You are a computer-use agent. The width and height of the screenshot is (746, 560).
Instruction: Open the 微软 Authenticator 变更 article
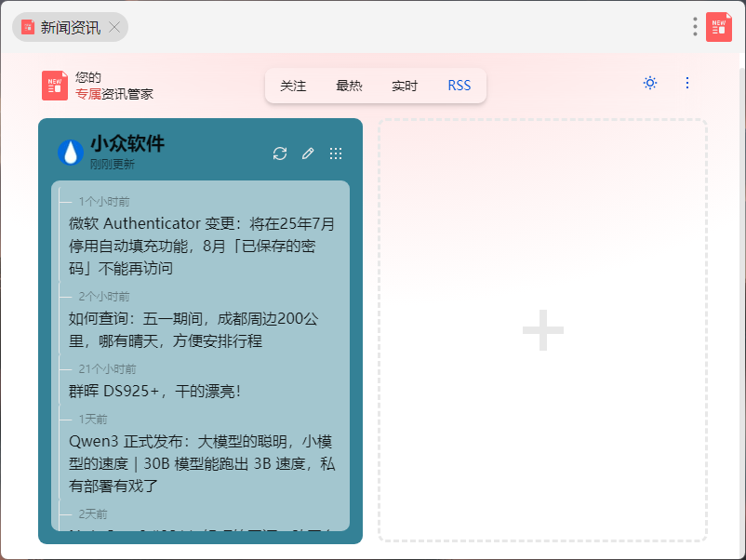[x=202, y=246]
